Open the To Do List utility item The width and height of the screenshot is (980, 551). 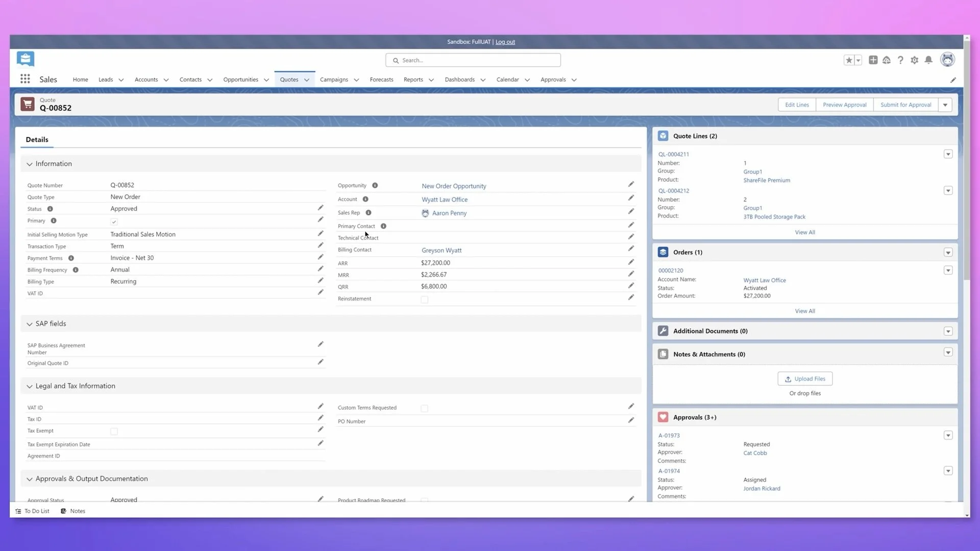(x=32, y=511)
